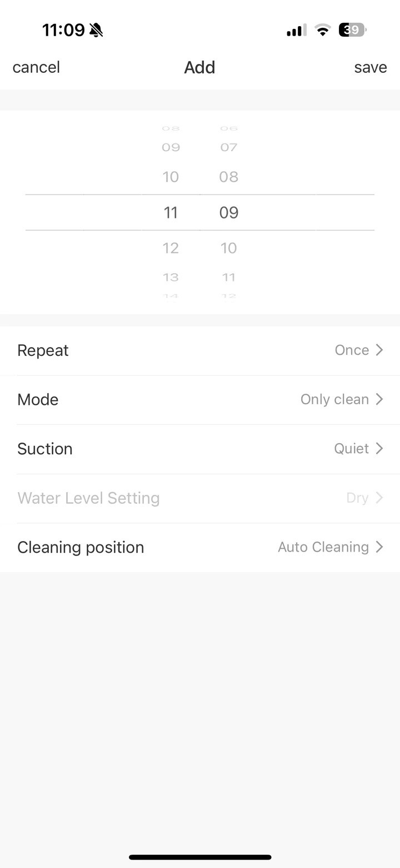
Task: Pick minute 08 in the picker
Action: (229, 177)
